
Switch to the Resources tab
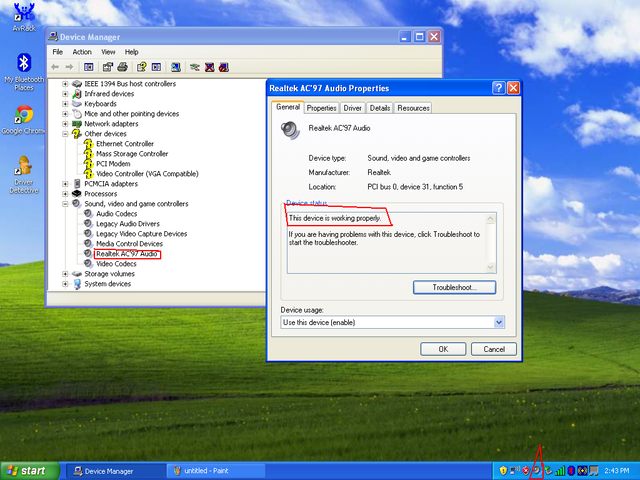413,108
